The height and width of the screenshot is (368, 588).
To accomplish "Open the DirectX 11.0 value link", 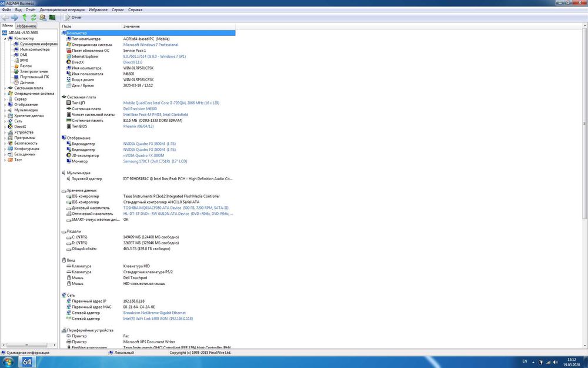I will (x=133, y=62).
